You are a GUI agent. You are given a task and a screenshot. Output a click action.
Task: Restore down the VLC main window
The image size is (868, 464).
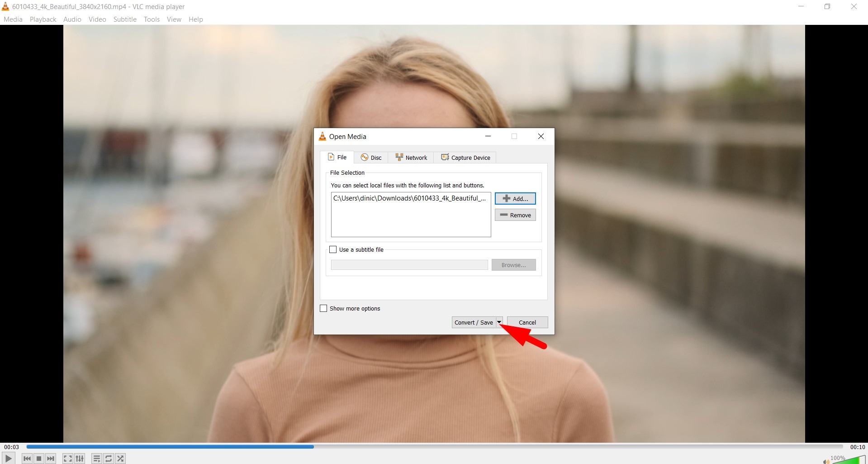pos(827,6)
